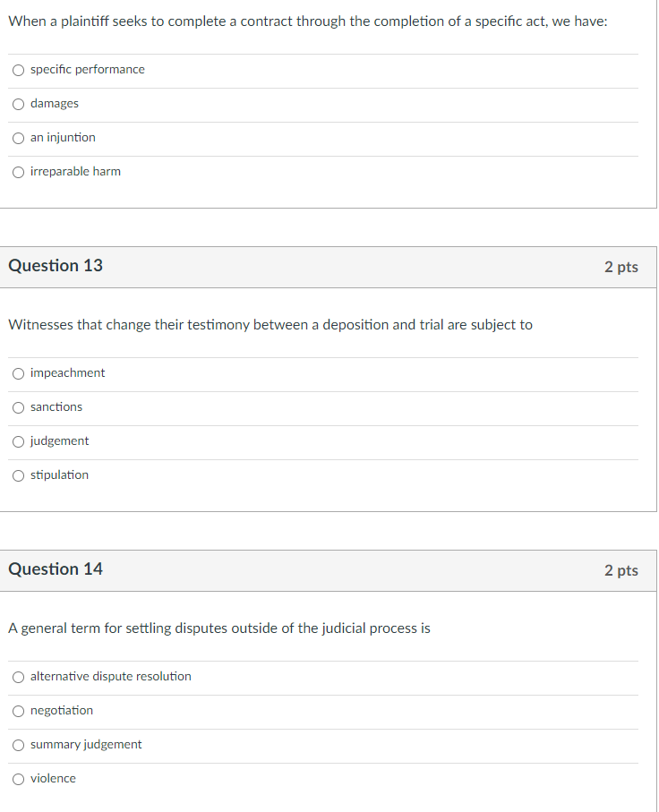Viewport: 659px width, 812px height.
Task: Click the Question 13 header
Action: click(x=55, y=266)
